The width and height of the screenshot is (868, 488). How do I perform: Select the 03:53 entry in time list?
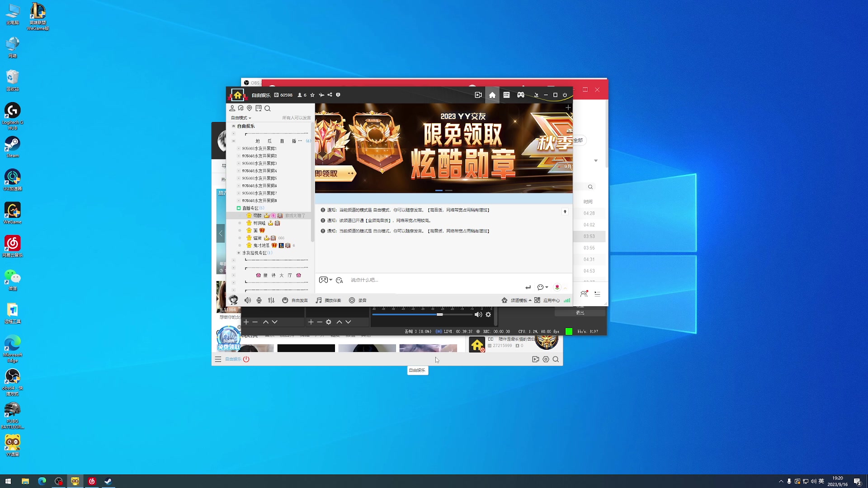point(590,236)
